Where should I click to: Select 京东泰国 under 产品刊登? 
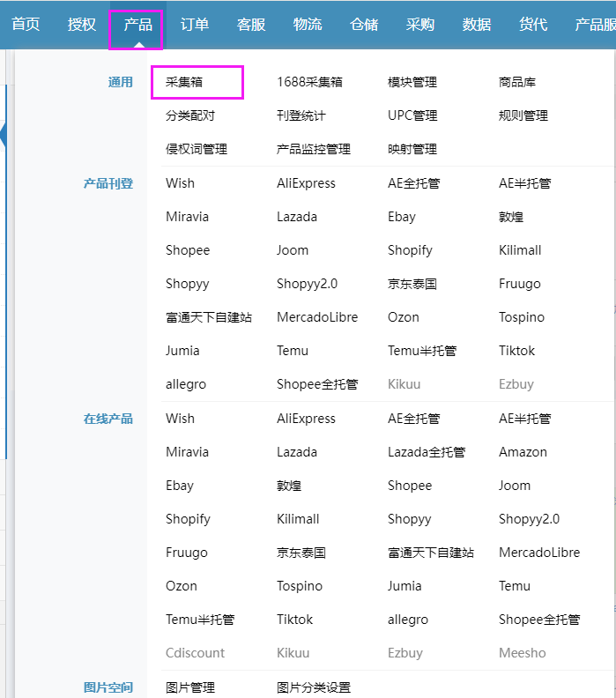point(412,284)
